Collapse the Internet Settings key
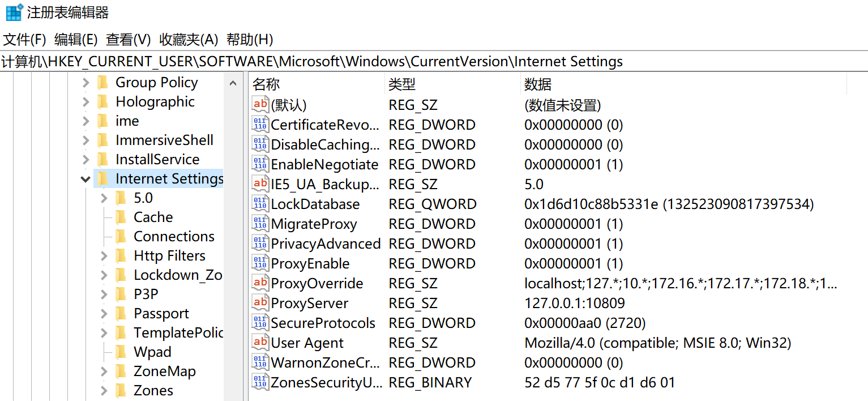Screen dimensions: 868x401 (x=85, y=179)
